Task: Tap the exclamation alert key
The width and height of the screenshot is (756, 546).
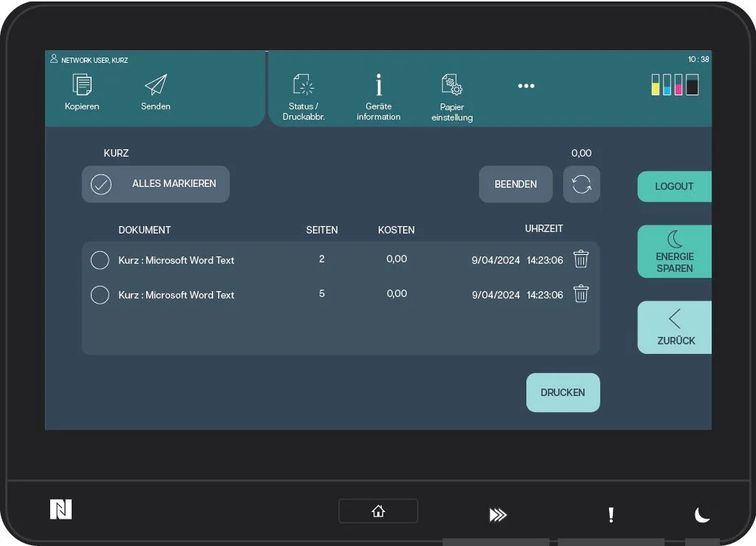Action: coord(611,515)
